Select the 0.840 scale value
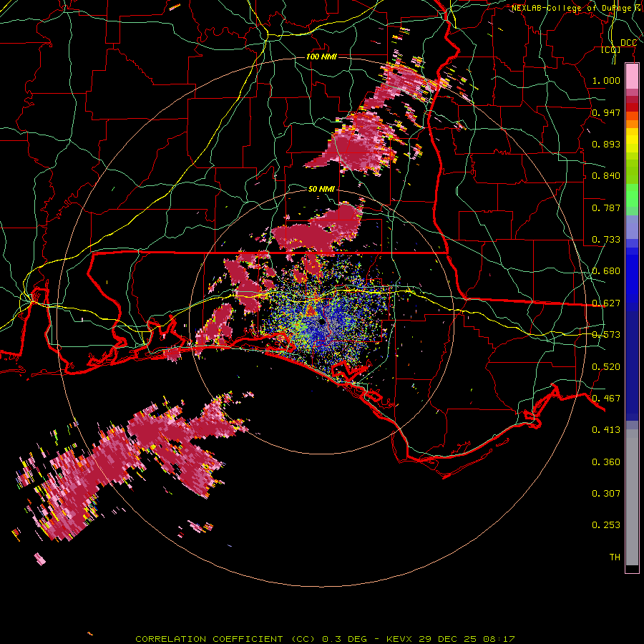This screenshot has height=644, width=644. pos(606,176)
